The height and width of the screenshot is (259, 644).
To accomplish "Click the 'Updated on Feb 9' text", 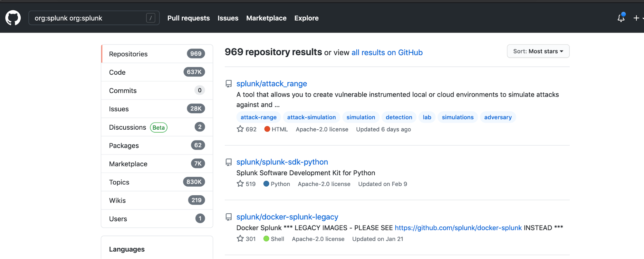I will 382,184.
